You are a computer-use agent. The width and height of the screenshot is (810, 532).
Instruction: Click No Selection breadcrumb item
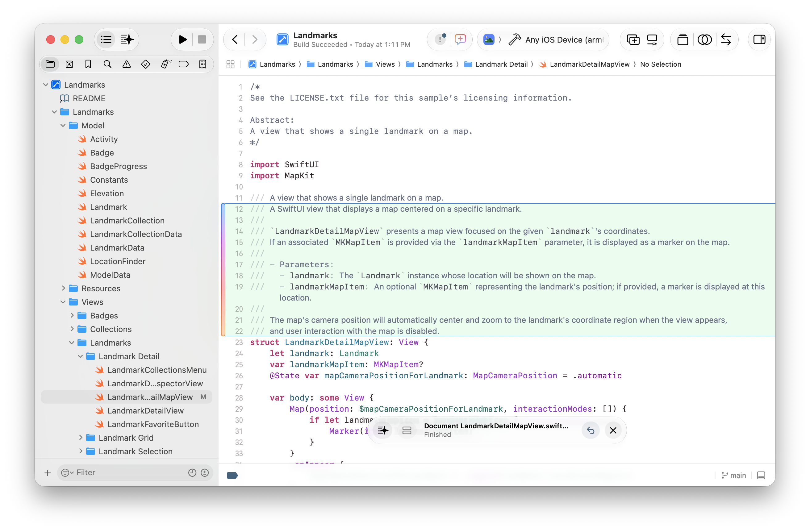(661, 64)
